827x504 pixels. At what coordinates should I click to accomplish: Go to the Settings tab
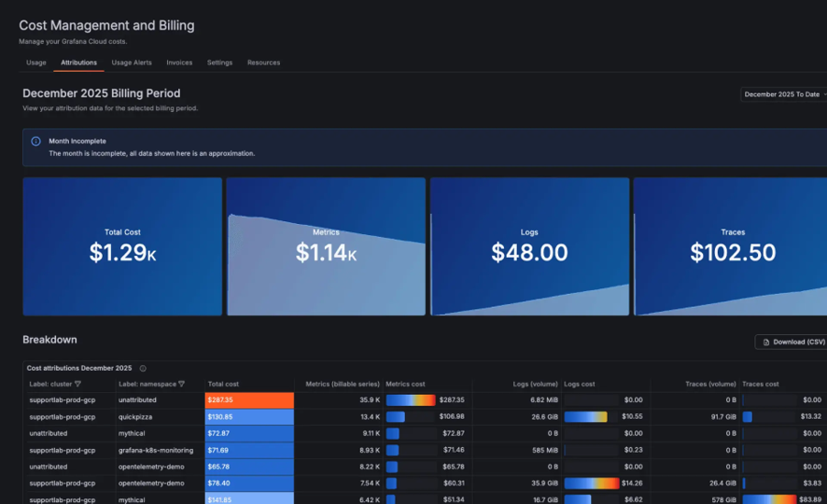(x=219, y=63)
